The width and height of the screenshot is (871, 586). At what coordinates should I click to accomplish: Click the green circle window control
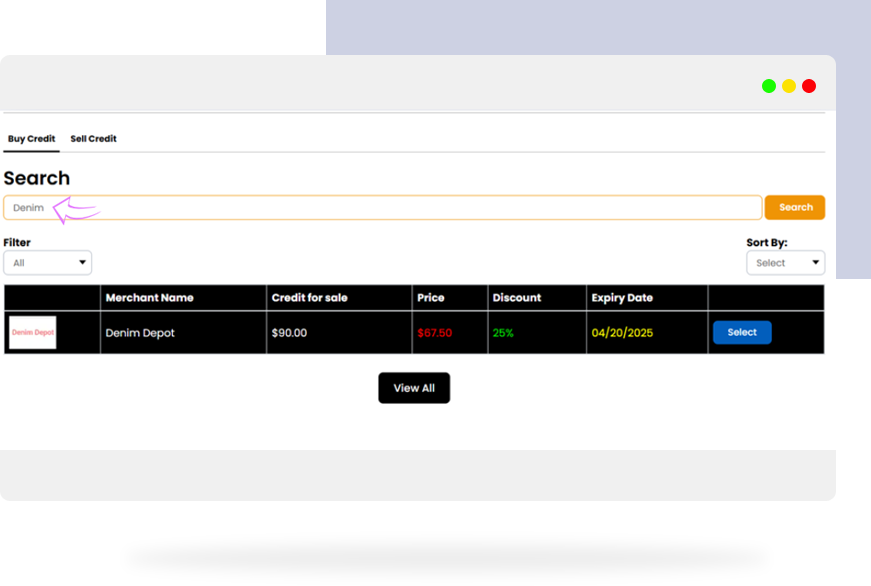tap(769, 86)
